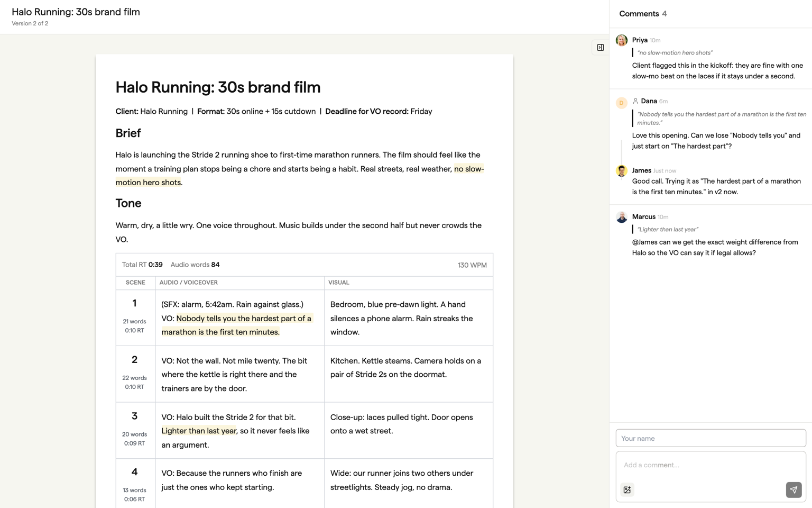Viewport: 812px width, 508px height.
Task: Click scene 1 visual 'Bedroom, blue pre-dawn light'
Action: (402, 319)
